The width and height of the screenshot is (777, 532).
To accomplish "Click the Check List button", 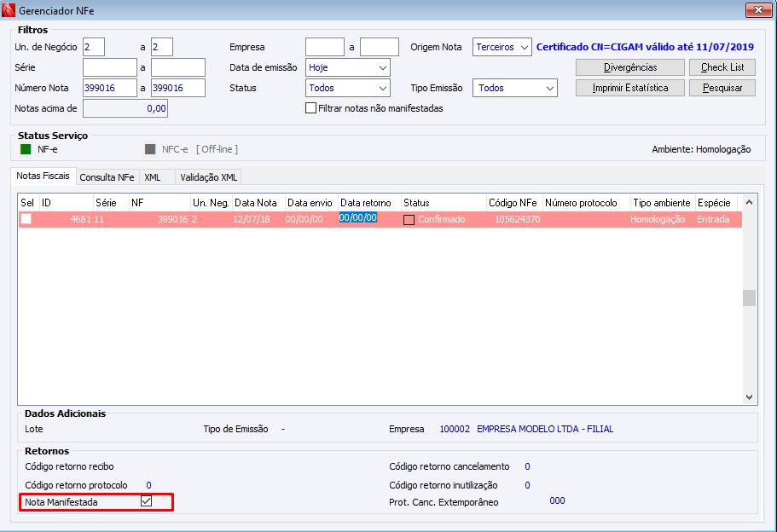I will (722, 67).
